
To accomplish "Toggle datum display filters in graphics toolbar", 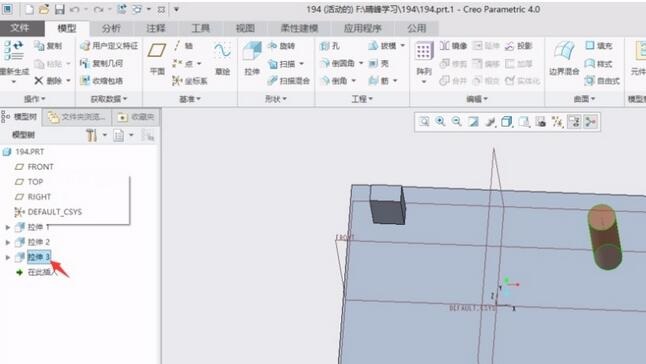I will click(557, 121).
